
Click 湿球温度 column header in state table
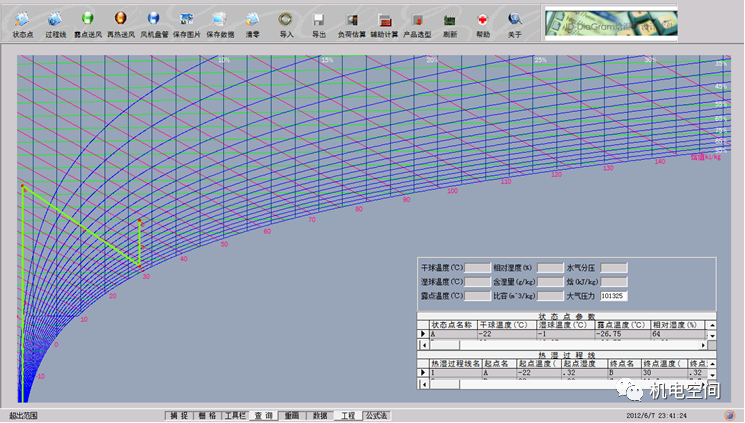(x=565, y=325)
